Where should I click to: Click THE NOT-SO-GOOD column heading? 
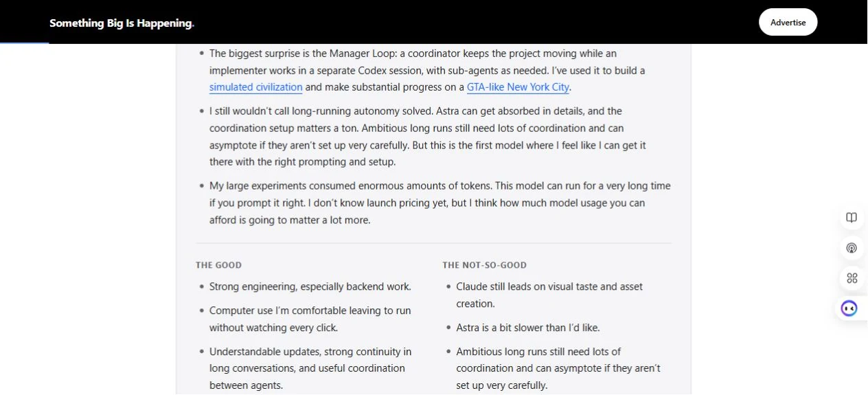click(x=485, y=265)
